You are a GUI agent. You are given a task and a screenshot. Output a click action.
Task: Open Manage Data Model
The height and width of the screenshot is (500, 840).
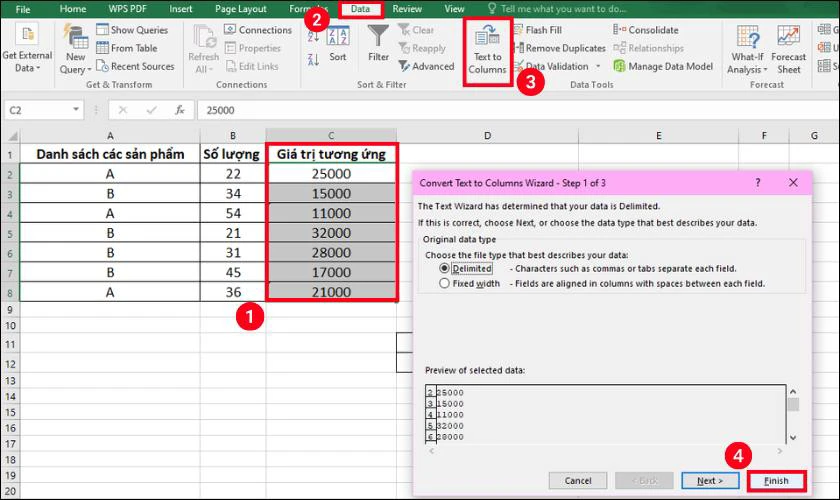(x=663, y=66)
